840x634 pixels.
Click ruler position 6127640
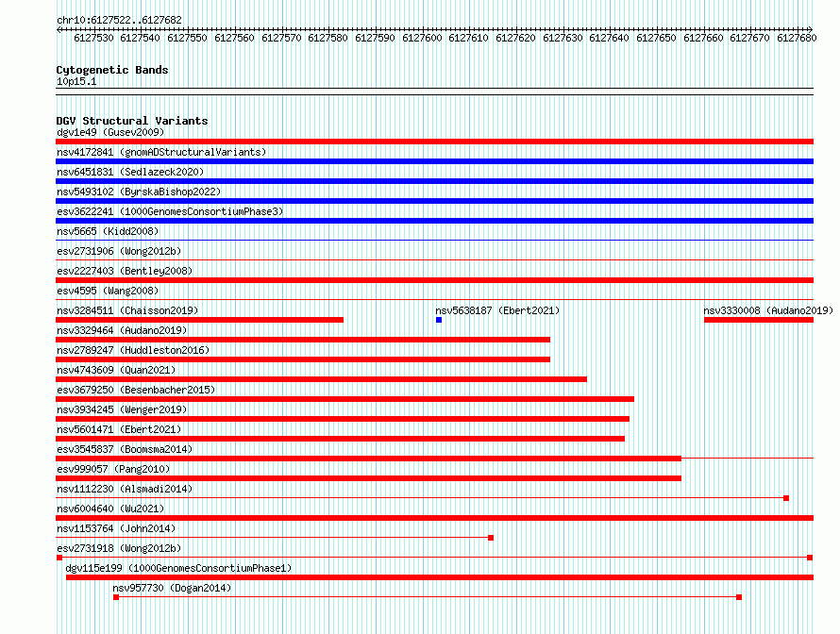pos(609,38)
